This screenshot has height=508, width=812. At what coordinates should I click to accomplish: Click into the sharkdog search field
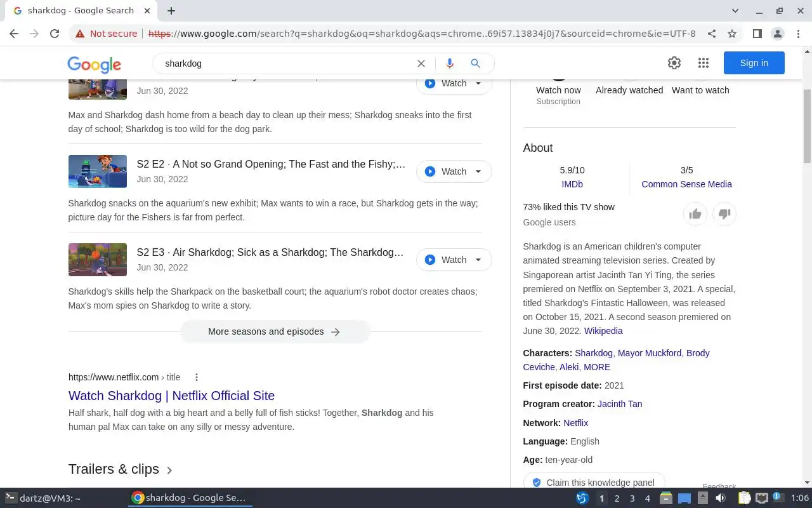pos(285,63)
